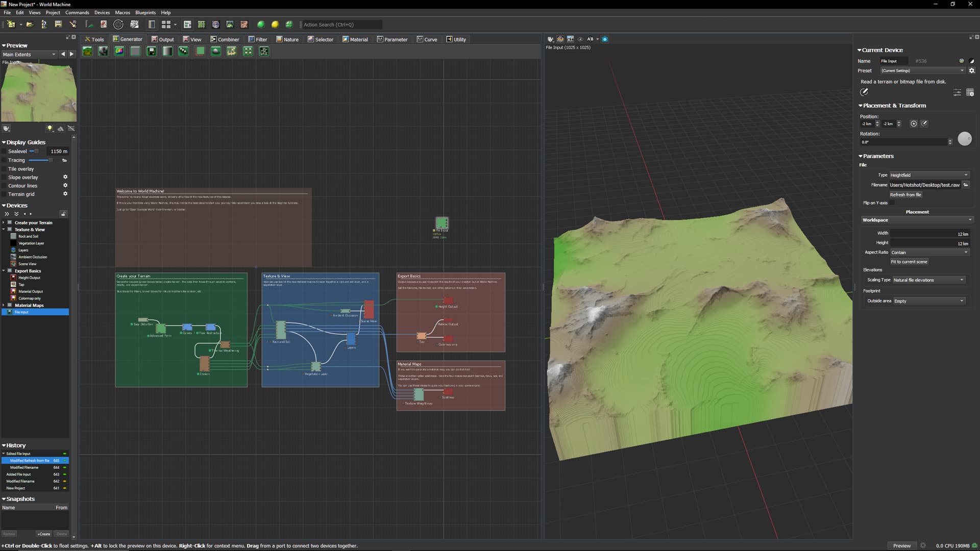Screen dimensions: 980x551
Task: Click the Tracing folder open icon
Action: coord(65,160)
